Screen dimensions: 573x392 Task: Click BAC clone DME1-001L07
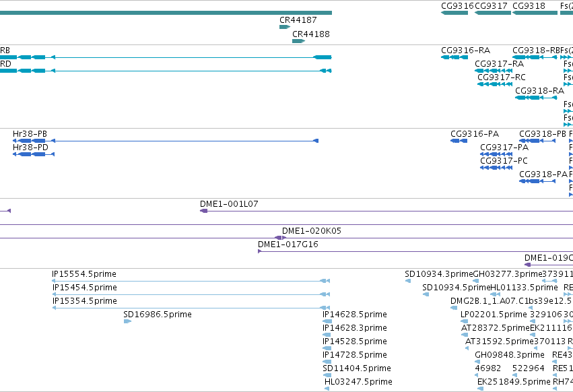click(x=229, y=204)
